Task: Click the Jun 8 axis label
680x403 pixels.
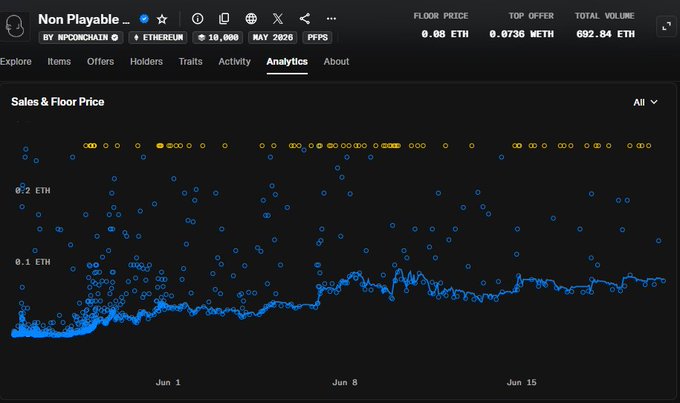Action: point(345,382)
